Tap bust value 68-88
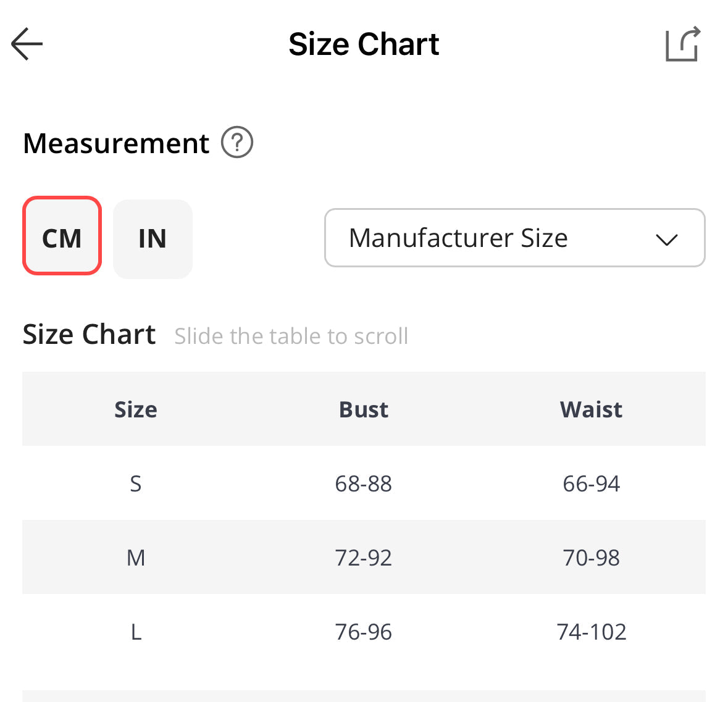 (363, 483)
